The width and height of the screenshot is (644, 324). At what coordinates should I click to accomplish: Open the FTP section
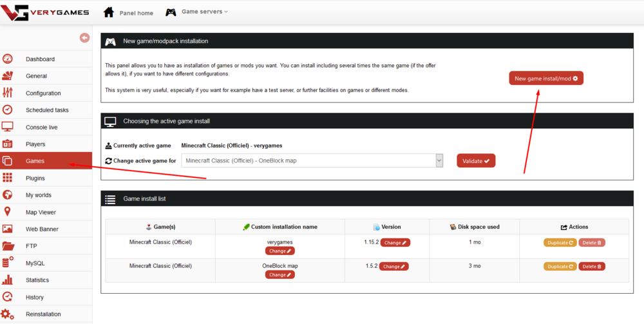31,246
